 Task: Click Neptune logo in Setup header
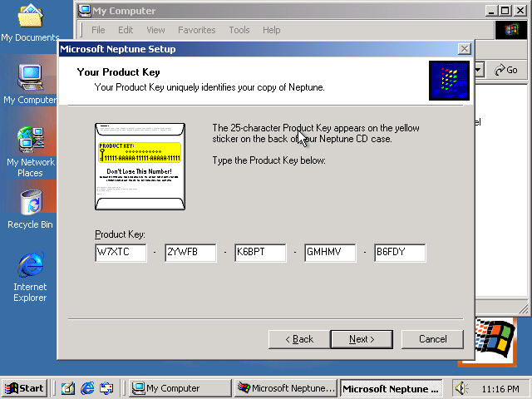[x=449, y=81]
